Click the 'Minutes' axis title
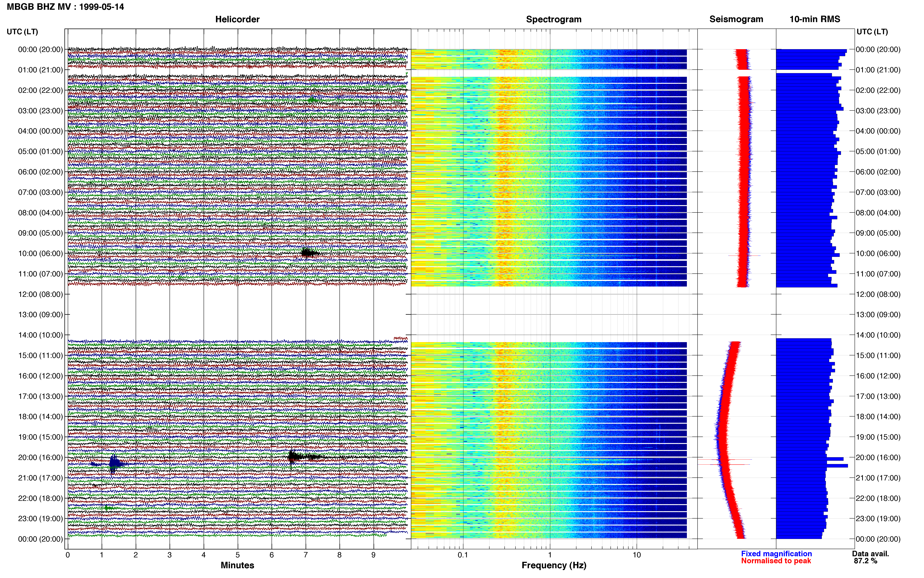Image resolution: width=924 pixels, height=578 pixels. (x=237, y=565)
